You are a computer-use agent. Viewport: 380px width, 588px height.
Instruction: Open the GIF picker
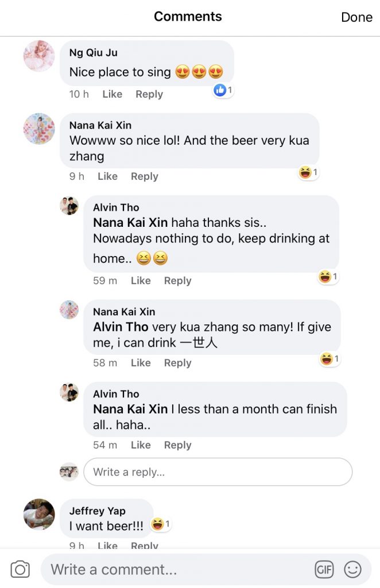tap(324, 569)
